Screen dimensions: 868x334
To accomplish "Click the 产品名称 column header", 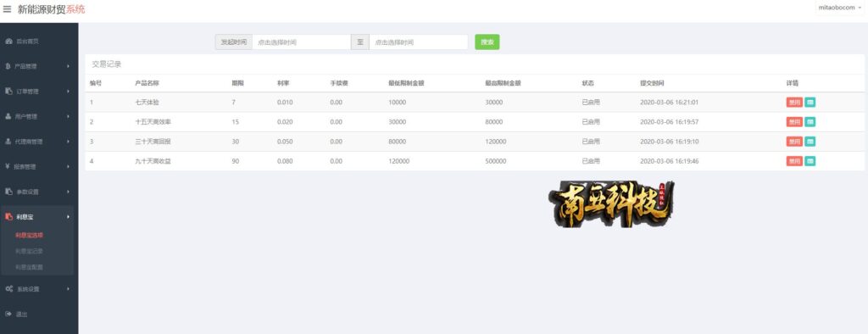I will 147,83.
